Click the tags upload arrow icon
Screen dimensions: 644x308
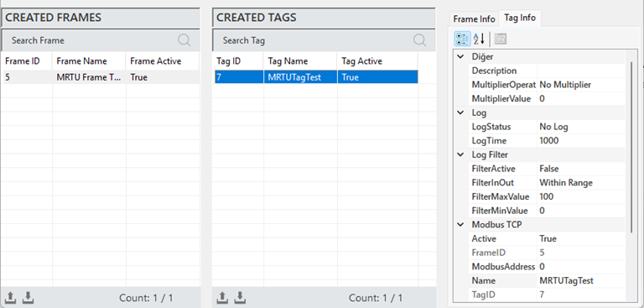pos(222,297)
